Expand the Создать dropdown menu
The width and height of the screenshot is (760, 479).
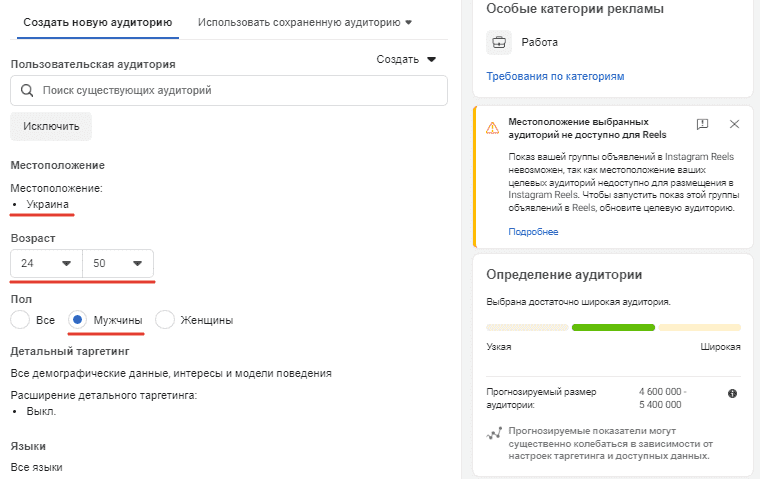pyautogui.click(x=406, y=59)
